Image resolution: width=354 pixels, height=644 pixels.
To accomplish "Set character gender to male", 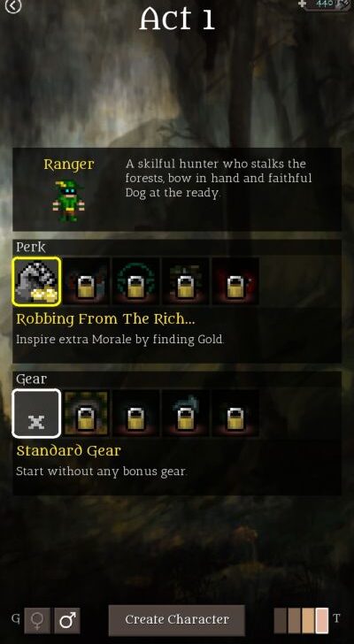I will tap(67, 620).
